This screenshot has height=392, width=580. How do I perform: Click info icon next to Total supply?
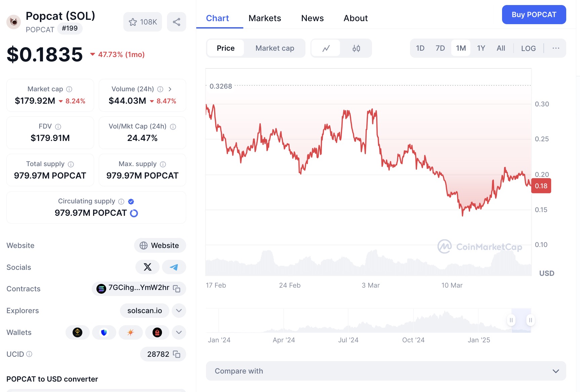tap(71, 164)
